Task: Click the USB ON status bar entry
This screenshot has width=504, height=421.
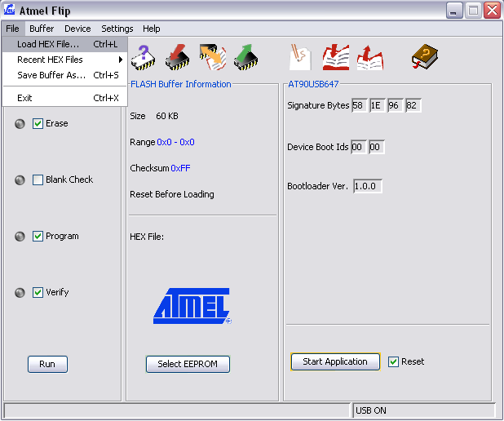Action: tap(423, 410)
